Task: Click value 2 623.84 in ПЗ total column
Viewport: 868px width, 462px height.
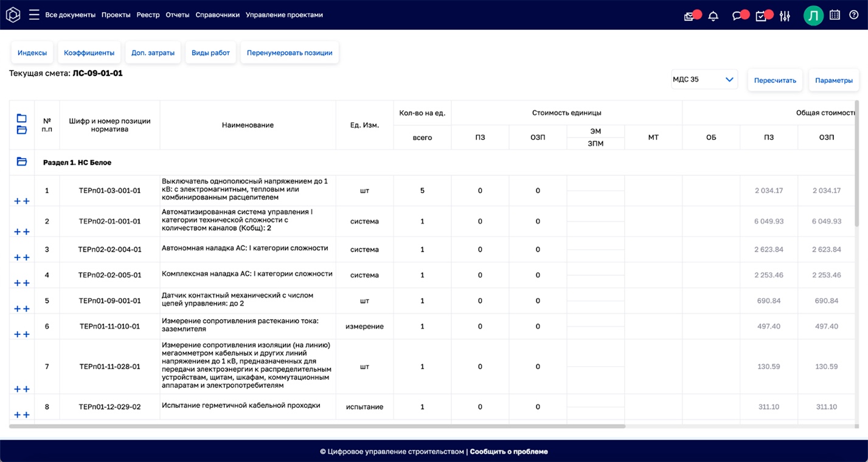Action: coord(769,250)
